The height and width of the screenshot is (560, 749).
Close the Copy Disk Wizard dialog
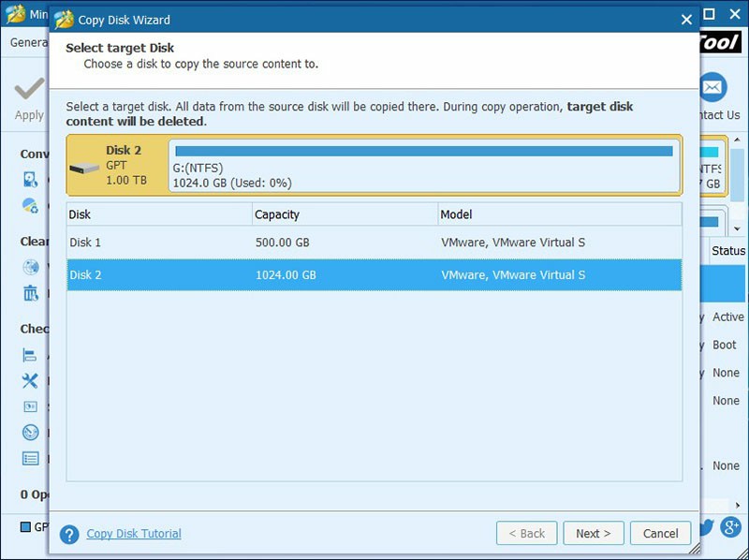(686, 20)
